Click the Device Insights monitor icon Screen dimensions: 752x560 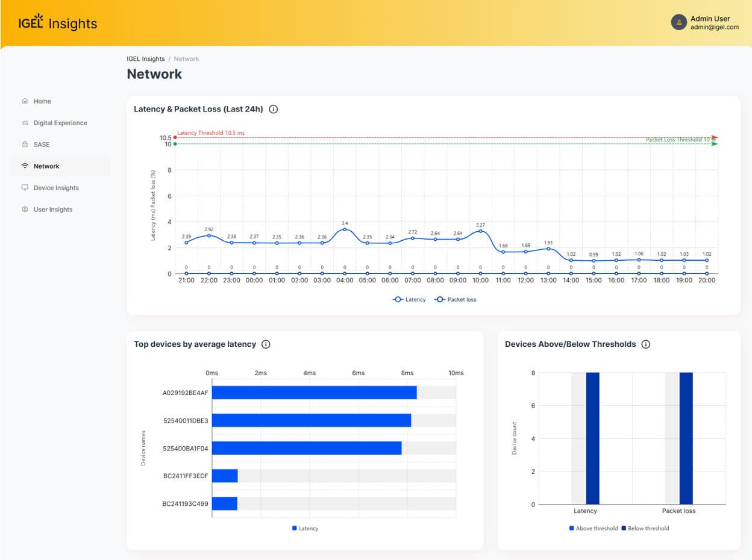click(25, 188)
